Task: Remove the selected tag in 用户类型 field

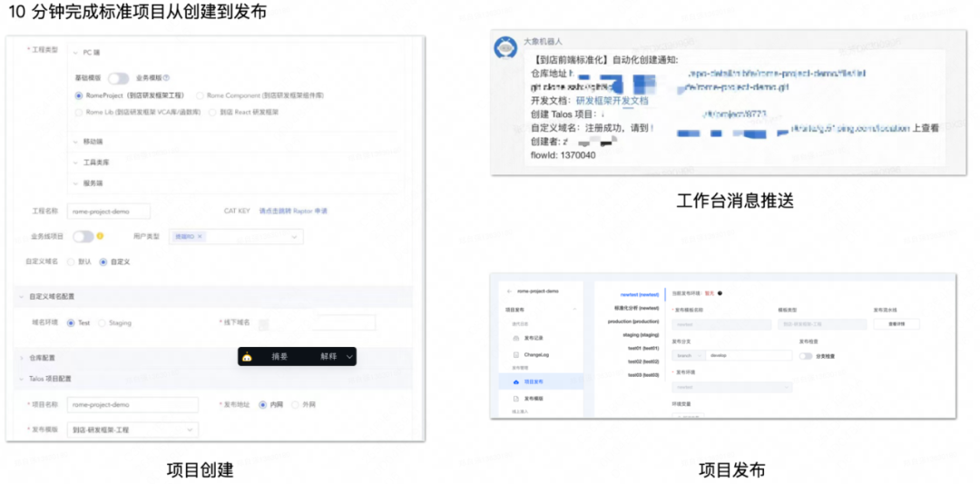Action: [200, 236]
